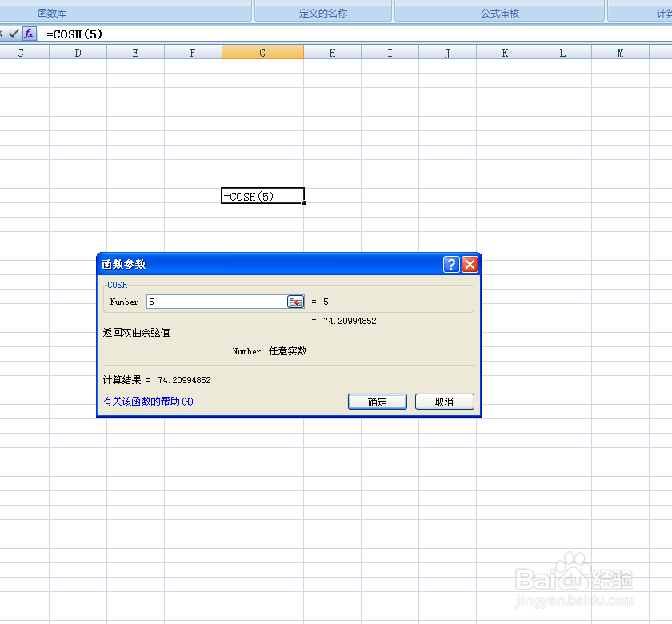Image resolution: width=672 pixels, height=624 pixels.
Task: Click the 计算结果 value 74.20994852
Action: pos(184,380)
